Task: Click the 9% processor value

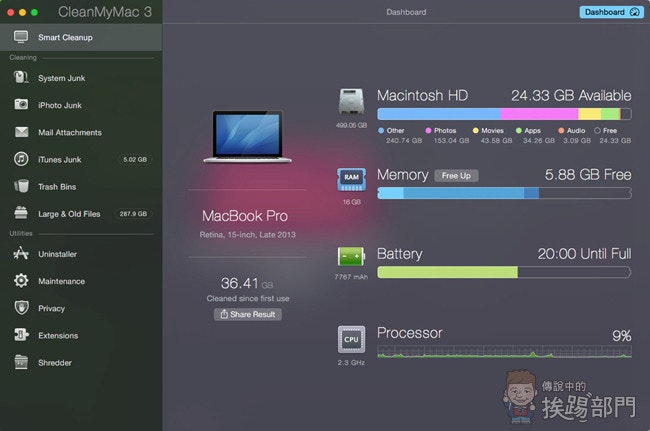Action: click(x=622, y=336)
